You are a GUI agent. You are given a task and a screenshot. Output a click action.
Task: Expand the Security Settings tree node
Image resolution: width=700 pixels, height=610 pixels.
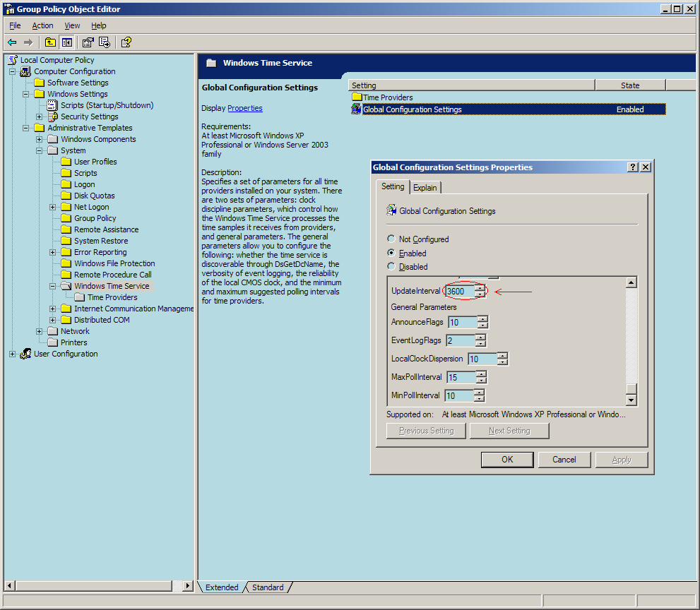pyautogui.click(x=40, y=116)
